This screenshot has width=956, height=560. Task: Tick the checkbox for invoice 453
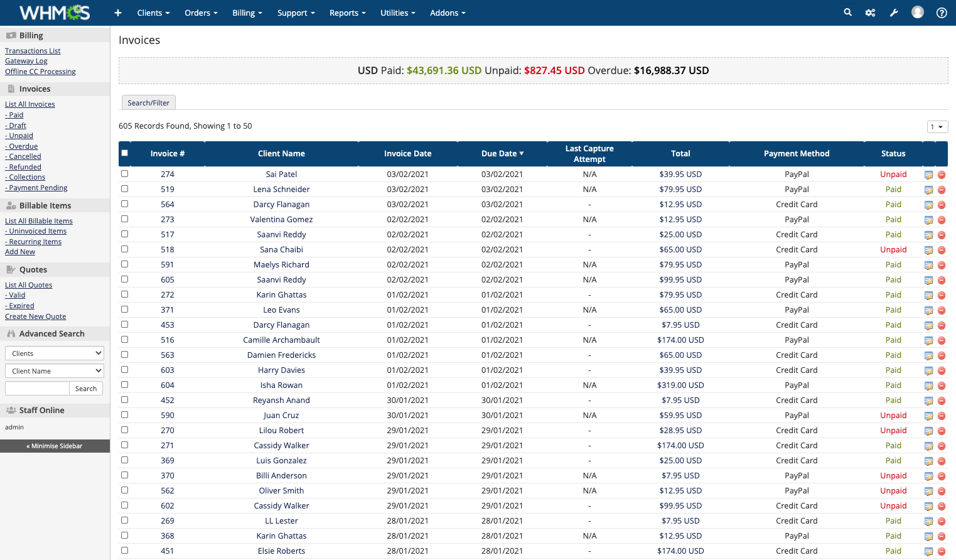tap(124, 324)
